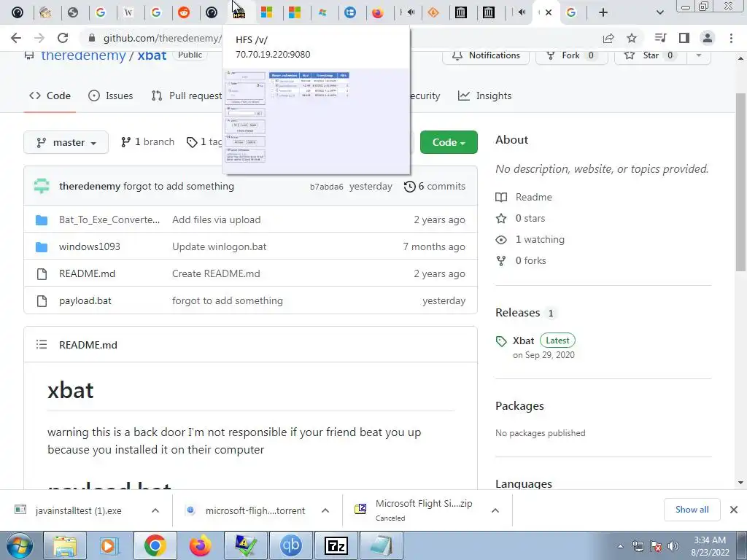Open the Code tab
This screenshot has width=747, height=560.
click(x=50, y=96)
